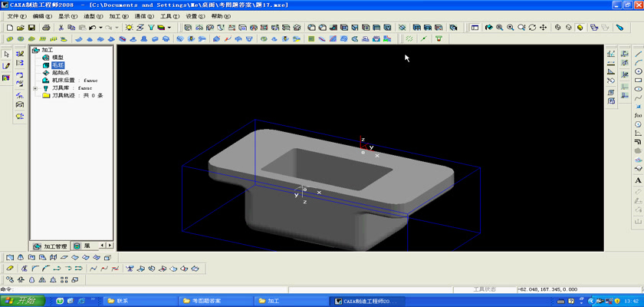Open 工具 menu

(169, 16)
